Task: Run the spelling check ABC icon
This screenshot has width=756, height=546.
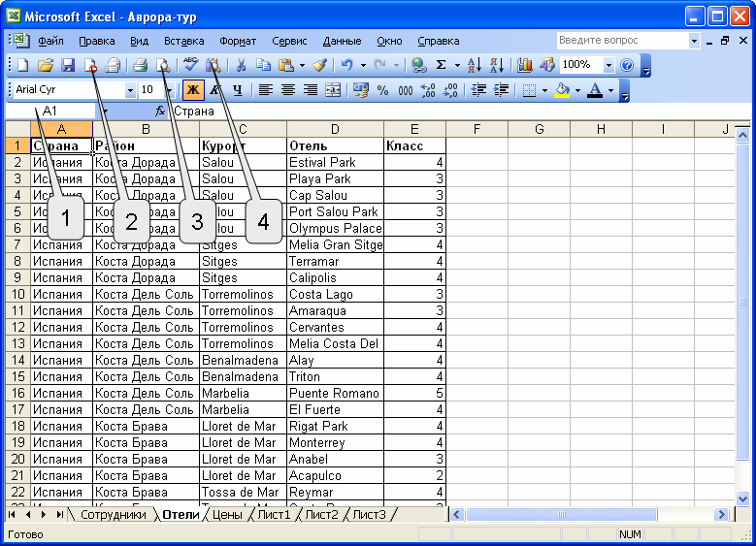Action: pos(191,65)
